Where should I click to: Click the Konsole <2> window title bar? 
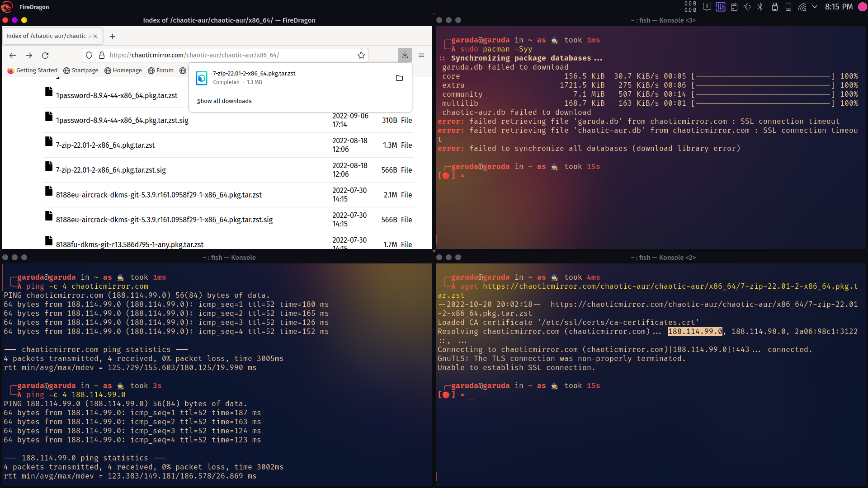click(x=650, y=258)
